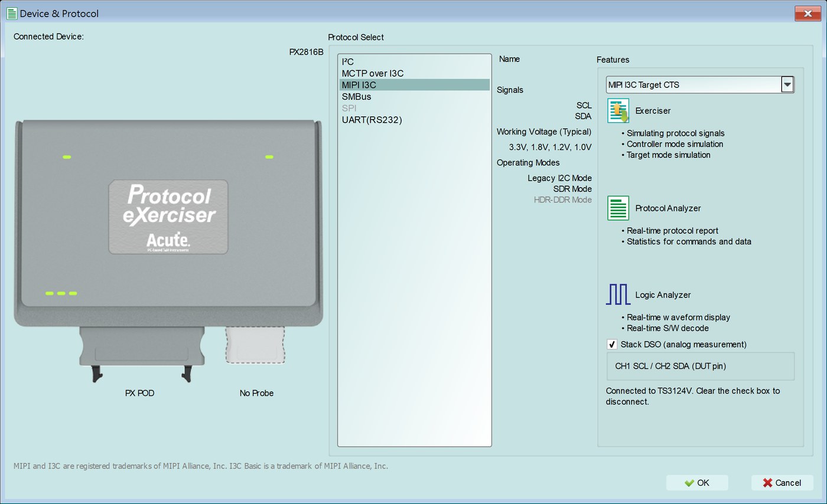This screenshot has height=504, width=827.
Task: Click the Protocol Analyzer icon
Action: (618, 208)
